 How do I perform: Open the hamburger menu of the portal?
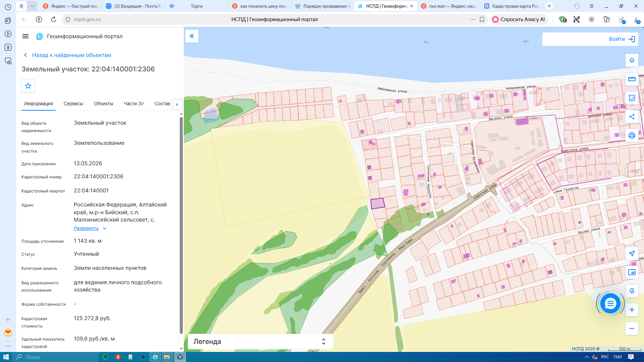coord(25,36)
